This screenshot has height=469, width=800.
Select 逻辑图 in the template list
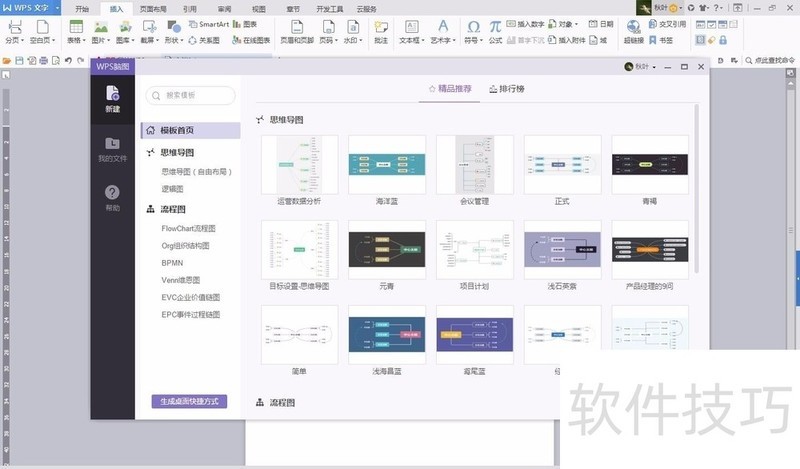pos(172,189)
